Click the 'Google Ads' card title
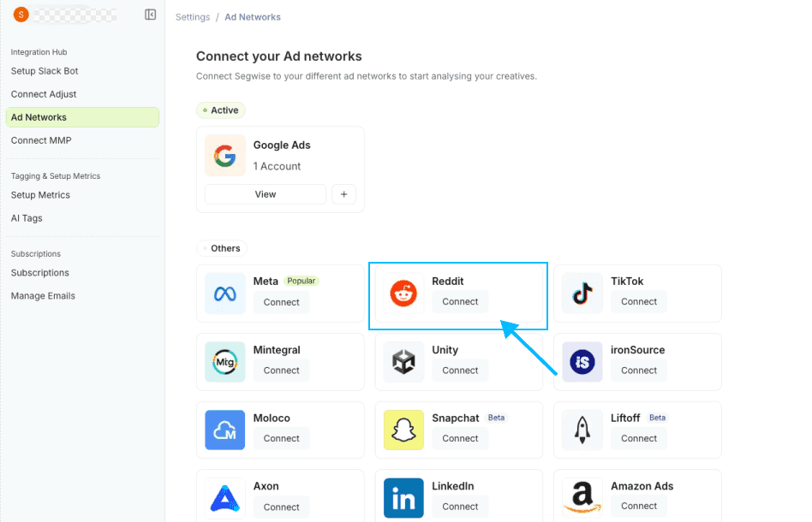Viewport: 812px width, 522px height. pyautogui.click(x=282, y=145)
